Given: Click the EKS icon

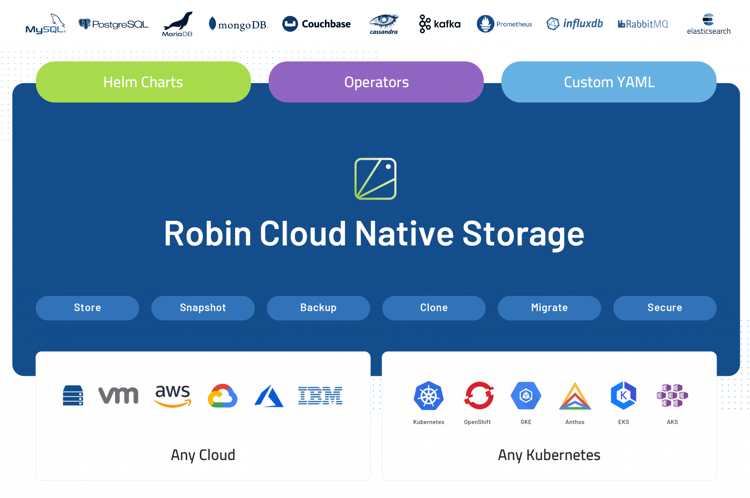Looking at the screenshot, I should pos(624,396).
